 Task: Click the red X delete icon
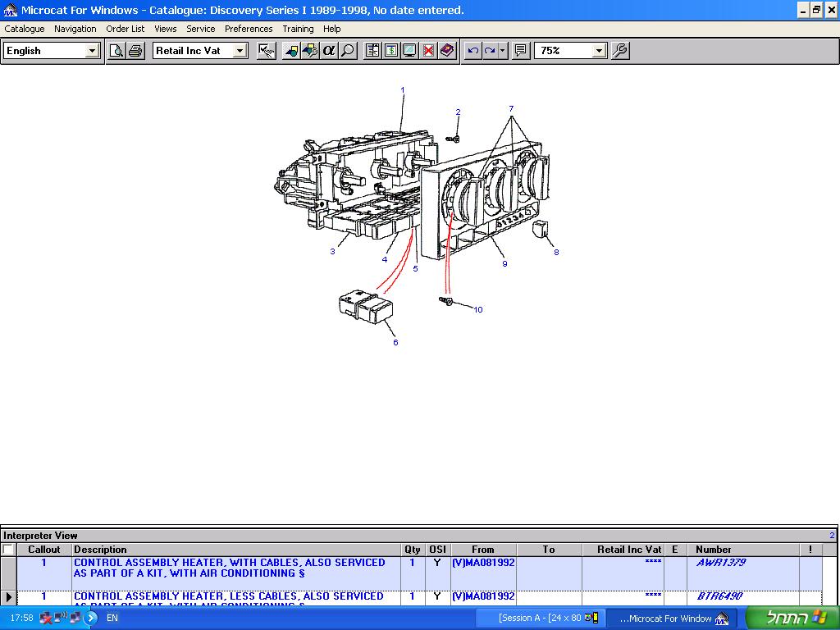[428, 51]
